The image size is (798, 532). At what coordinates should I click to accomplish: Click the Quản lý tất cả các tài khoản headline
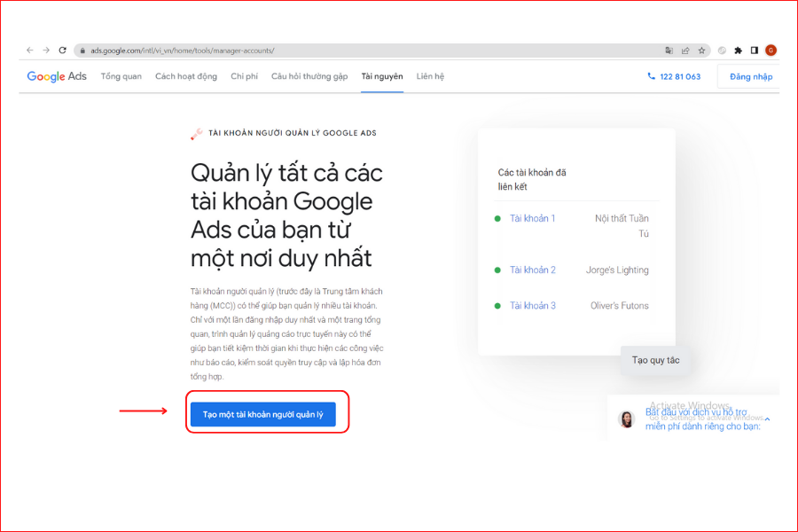click(x=286, y=215)
